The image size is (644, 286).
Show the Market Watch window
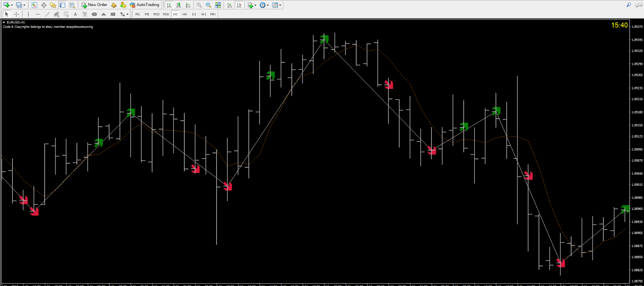coord(34,5)
